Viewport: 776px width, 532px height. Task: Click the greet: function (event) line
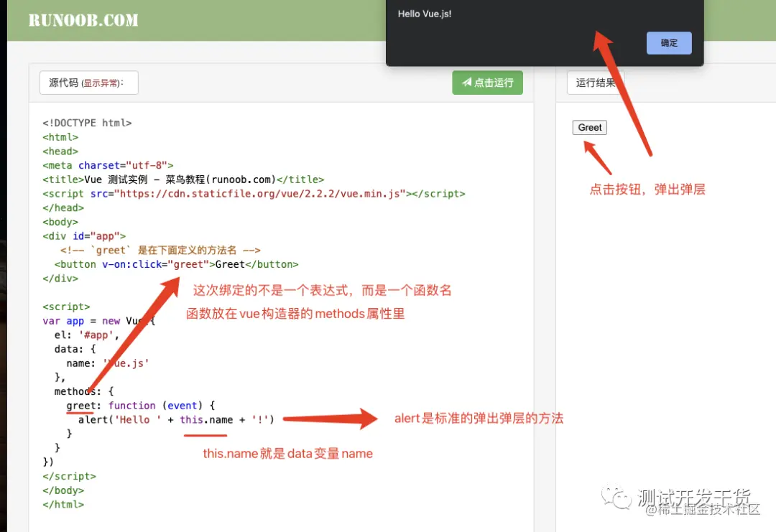pyautogui.click(x=141, y=406)
